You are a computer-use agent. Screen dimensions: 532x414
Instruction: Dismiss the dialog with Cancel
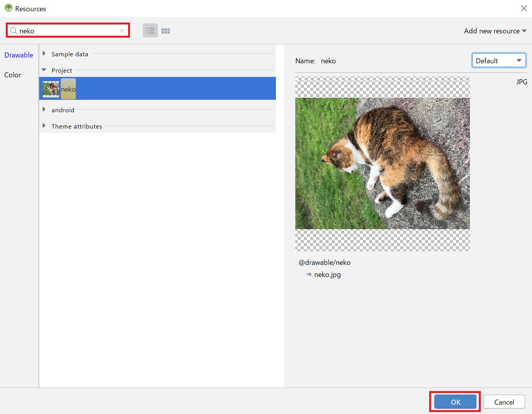pos(504,402)
